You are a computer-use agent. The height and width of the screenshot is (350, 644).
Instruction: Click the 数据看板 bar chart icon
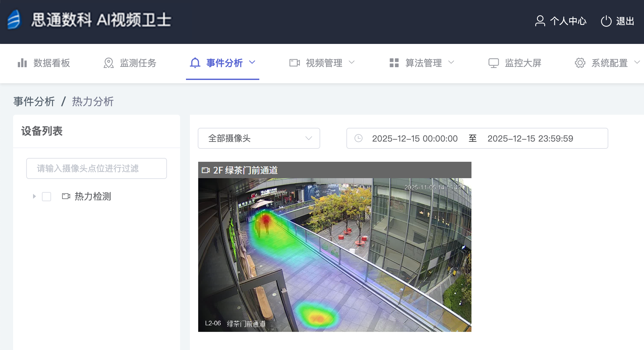22,63
